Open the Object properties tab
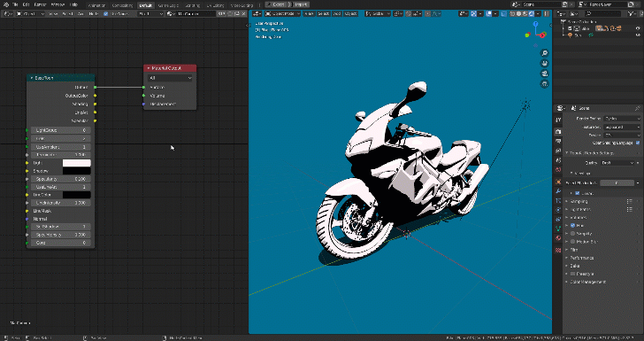 coord(558,182)
